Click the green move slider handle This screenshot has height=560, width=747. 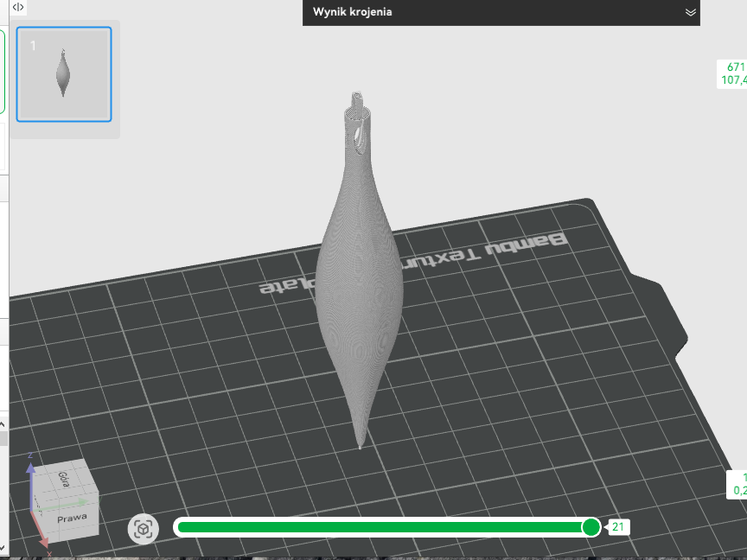tap(591, 527)
